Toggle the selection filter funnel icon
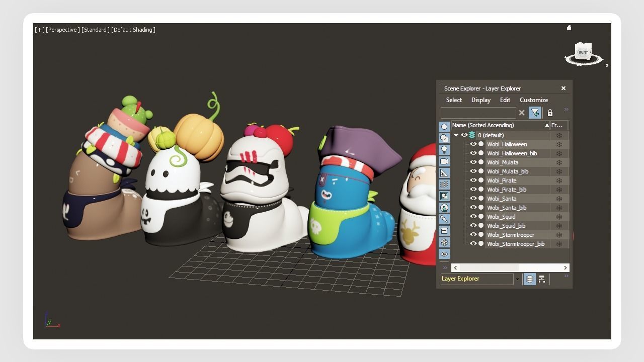The image size is (644, 362). (535, 113)
